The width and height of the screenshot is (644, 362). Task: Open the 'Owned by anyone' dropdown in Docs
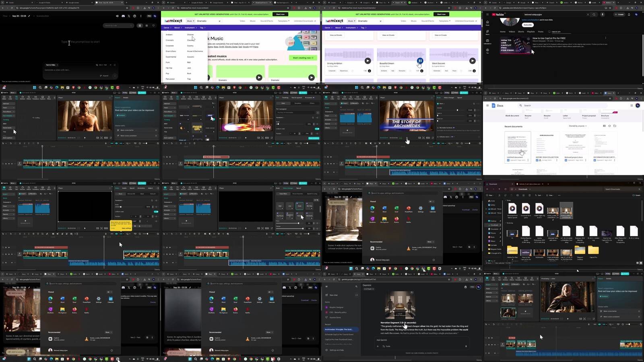point(578,126)
